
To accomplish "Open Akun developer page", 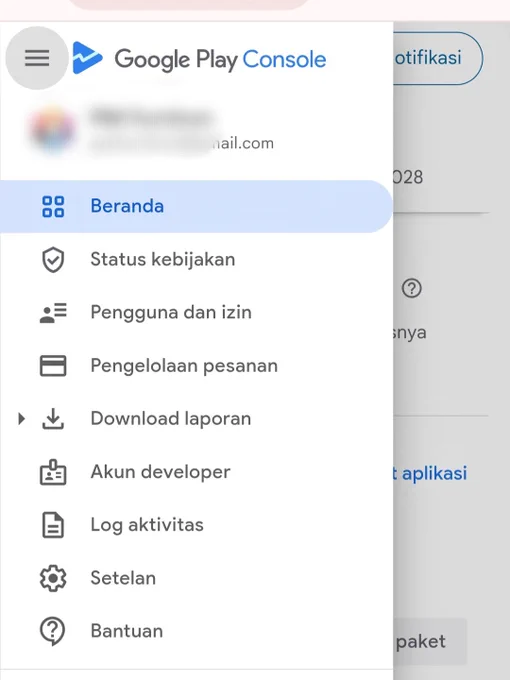I will (x=196, y=472).
